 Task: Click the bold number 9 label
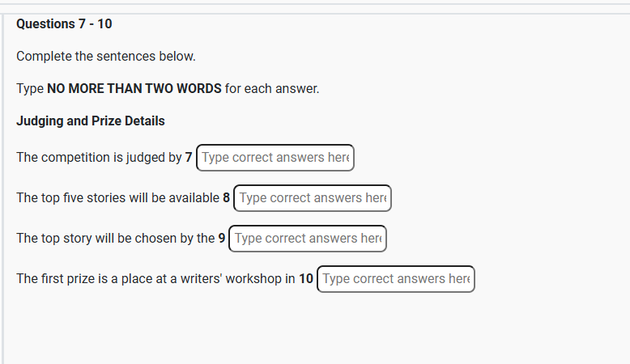coord(221,239)
